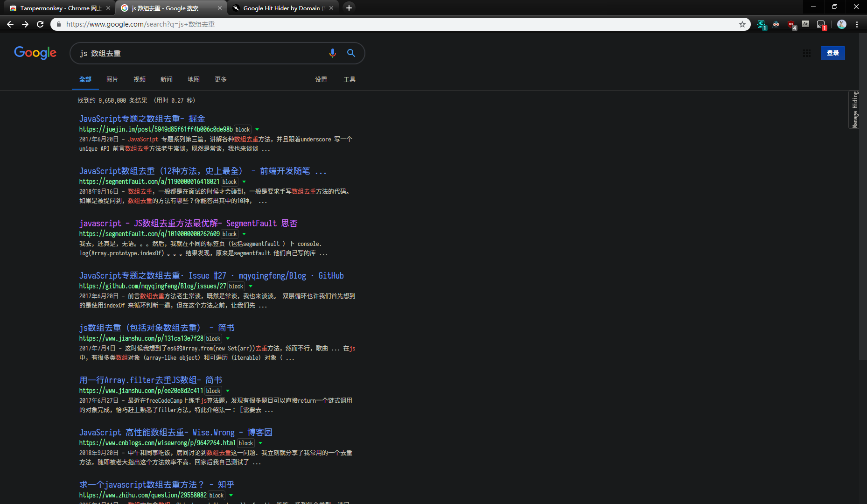Image resolution: width=867 pixels, height=504 pixels.
Task: Click the page vertical scrollbar
Action: pyautogui.click(x=863, y=196)
